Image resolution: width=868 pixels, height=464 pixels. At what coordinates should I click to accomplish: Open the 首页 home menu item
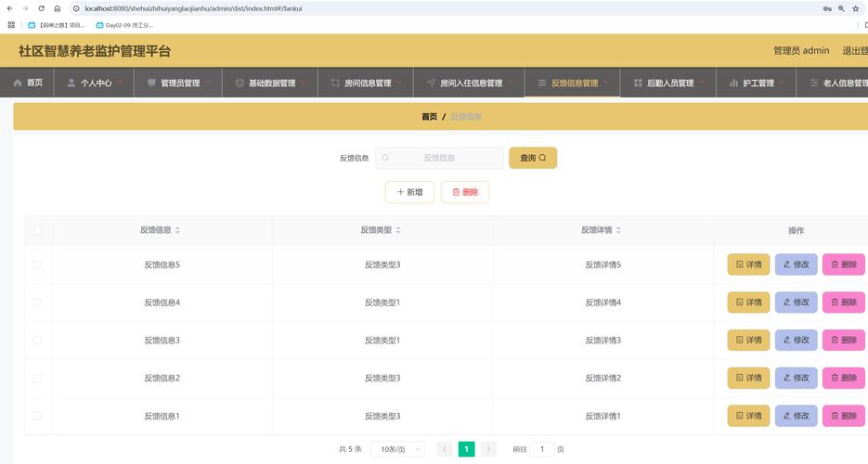28,83
